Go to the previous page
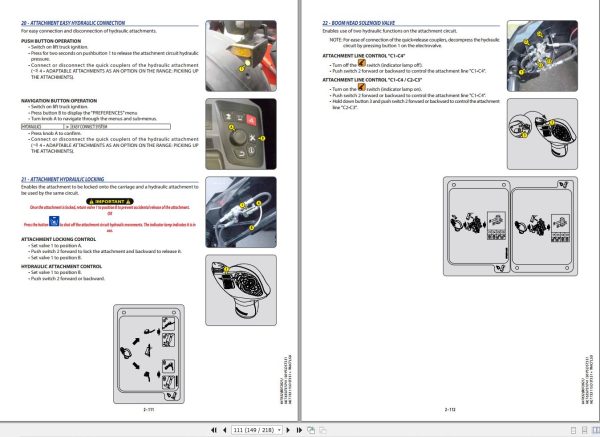 coord(225,430)
